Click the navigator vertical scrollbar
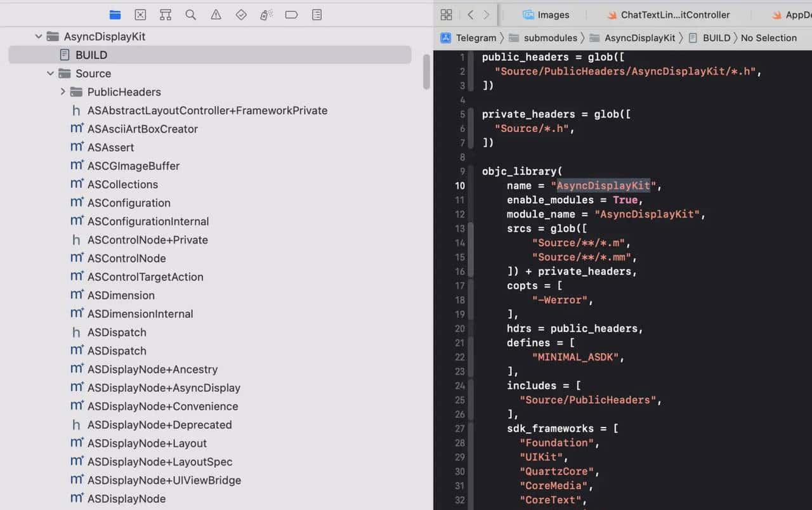812x510 pixels. tap(427, 72)
